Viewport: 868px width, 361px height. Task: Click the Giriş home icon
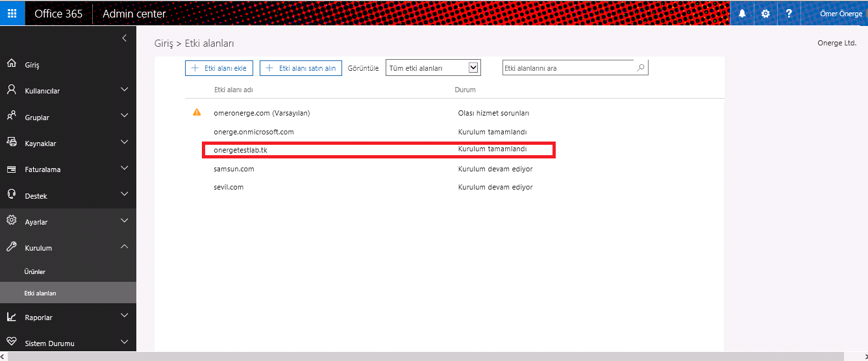[11, 64]
